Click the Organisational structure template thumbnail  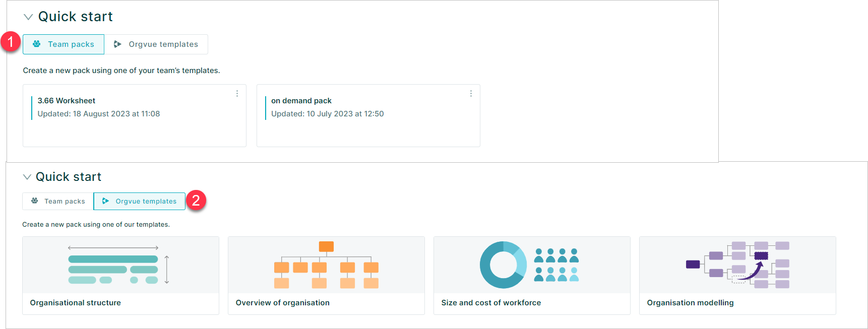point(120,265)
